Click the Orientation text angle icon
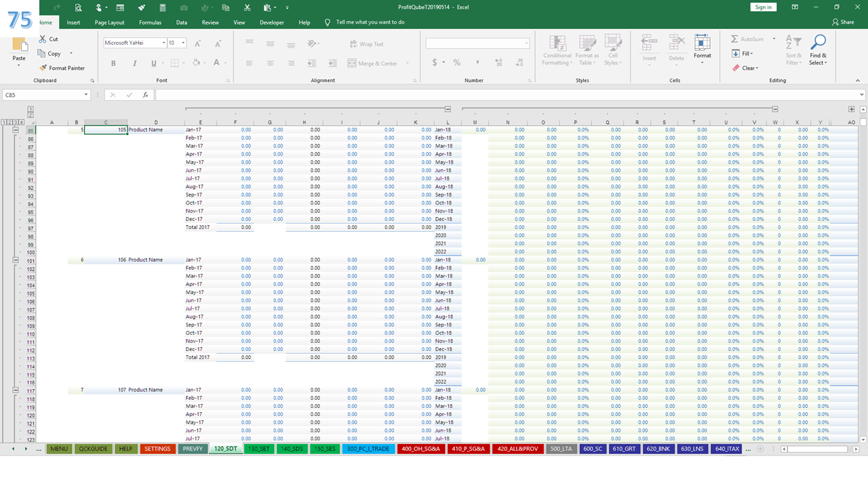 coord(312,44)
